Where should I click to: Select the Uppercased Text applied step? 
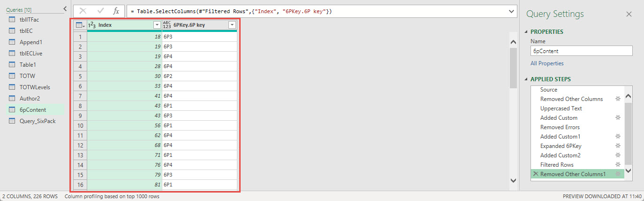click(x=561, y=108)
